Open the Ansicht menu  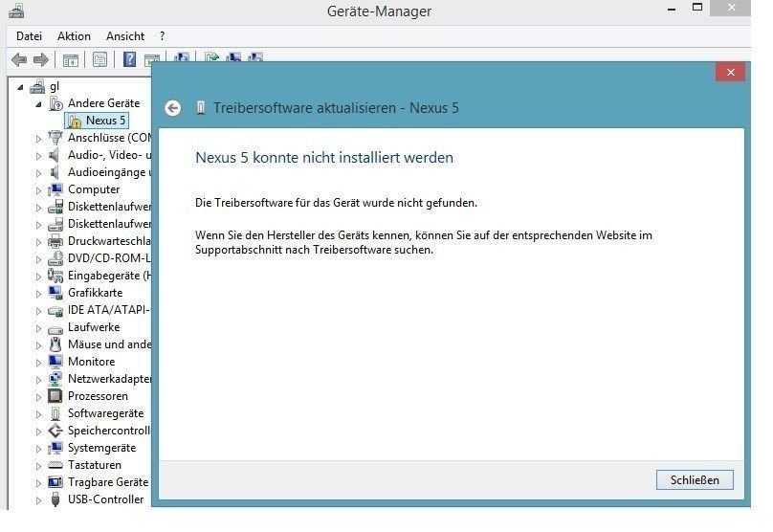pyautogui.click(x=125, y=36)
